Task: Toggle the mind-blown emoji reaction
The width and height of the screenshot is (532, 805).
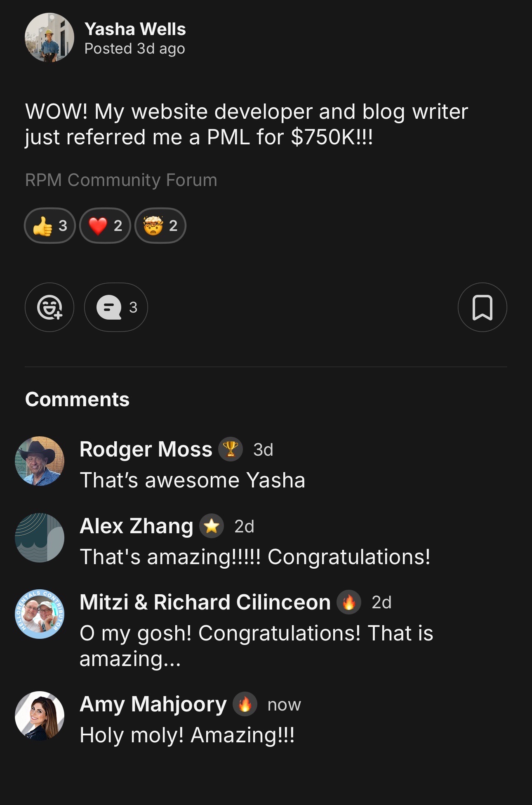Action: point(160,226)
